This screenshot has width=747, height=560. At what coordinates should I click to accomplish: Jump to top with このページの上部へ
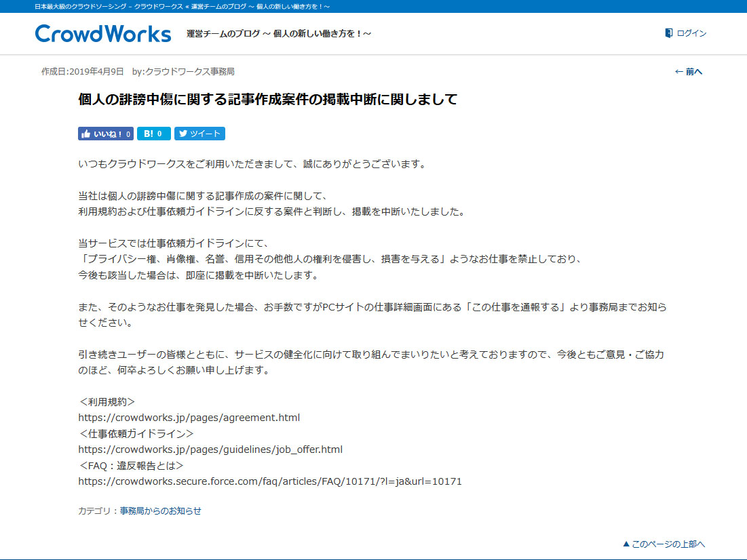pyautogui.click(x=668, y=544)
